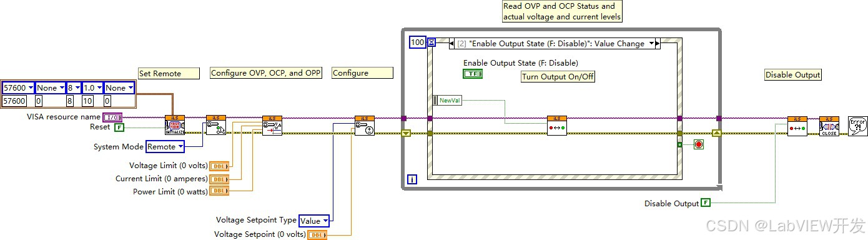Click the Voltage Setpoint (0 volts) label
Screen dimensions: 868x240
[x=260, y=234]
